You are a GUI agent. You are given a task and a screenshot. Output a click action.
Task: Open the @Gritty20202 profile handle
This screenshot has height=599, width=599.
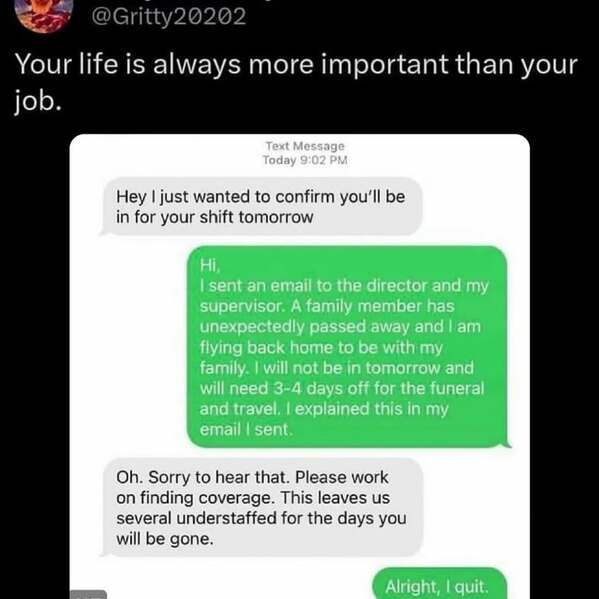pos(169,17)
